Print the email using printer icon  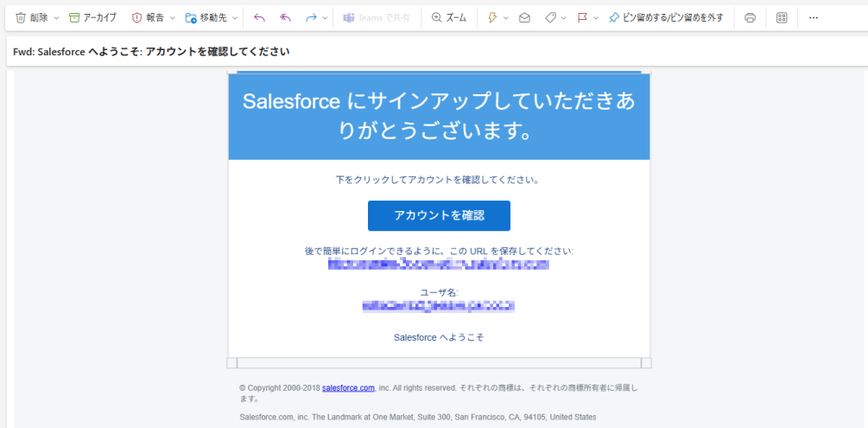pos(750,17)
